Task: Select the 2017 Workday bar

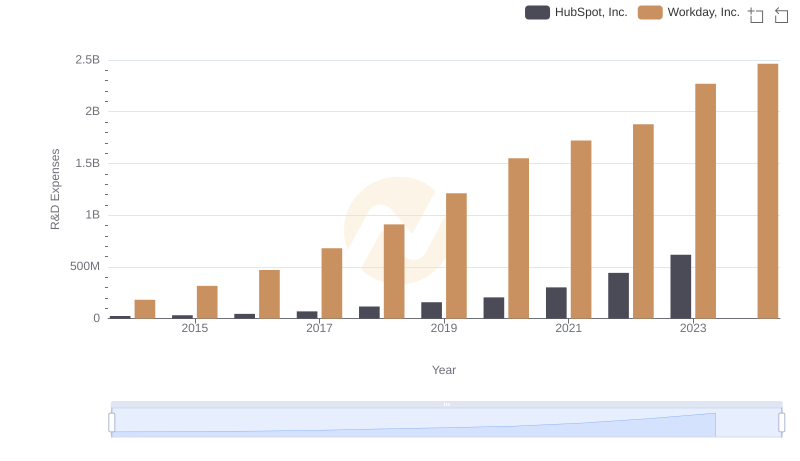Action: click(332, 284)
